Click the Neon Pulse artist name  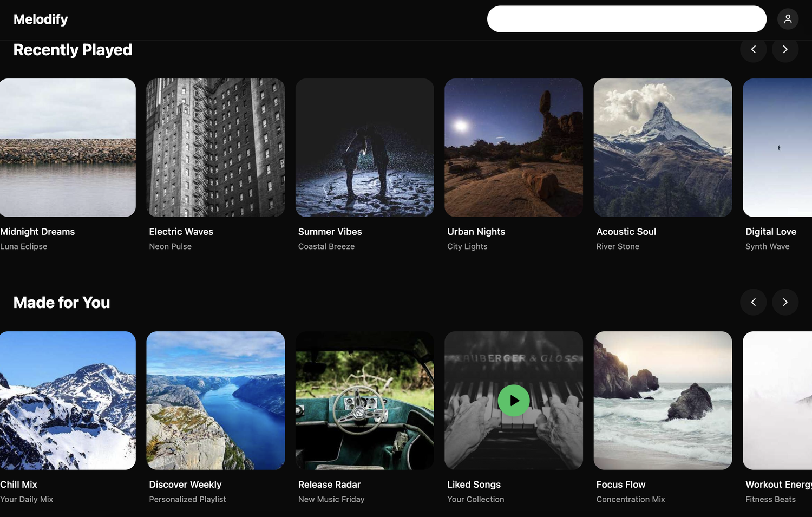[170, 246]
